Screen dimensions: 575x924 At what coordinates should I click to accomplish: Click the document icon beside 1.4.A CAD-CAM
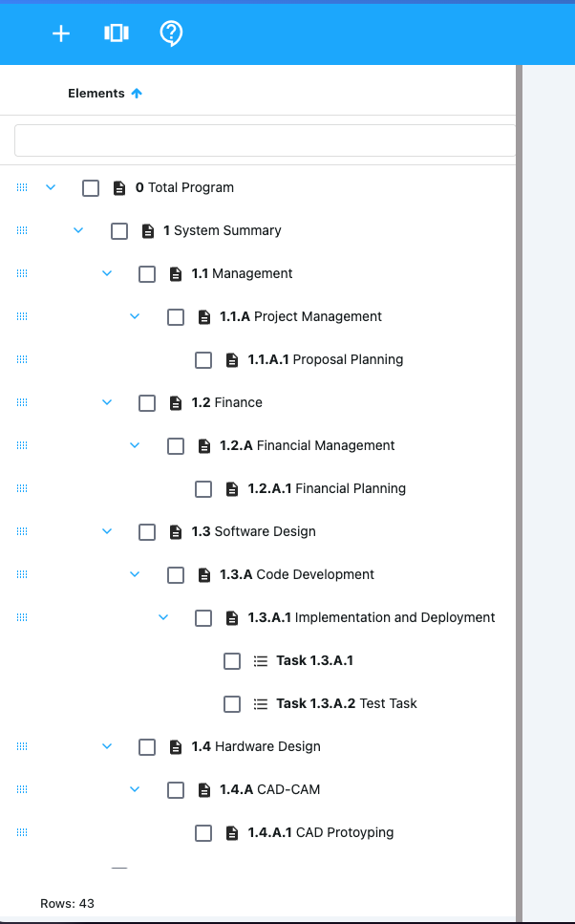coord(203,790)
